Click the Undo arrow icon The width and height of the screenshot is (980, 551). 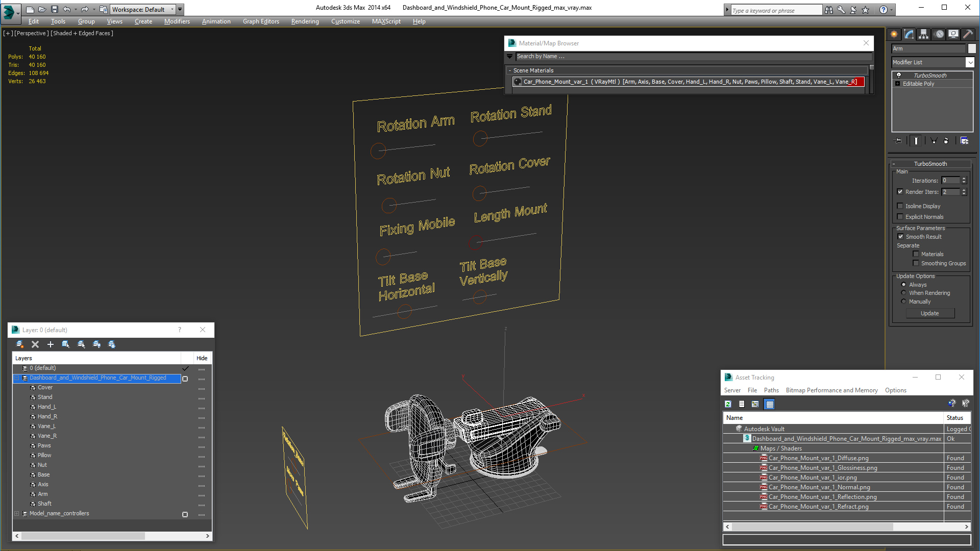pyautogui.click(x=66, y=9)
